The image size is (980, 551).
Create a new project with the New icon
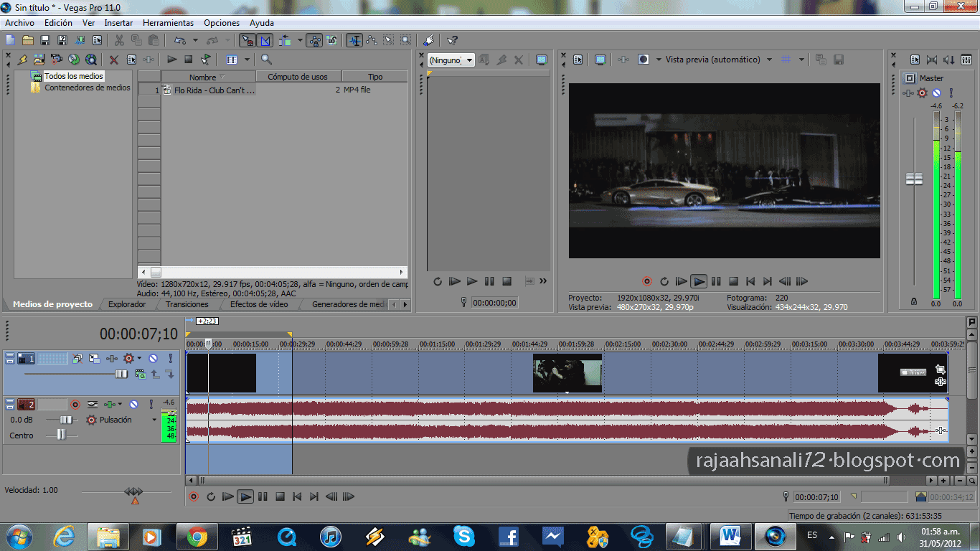(x=11, y=40)
